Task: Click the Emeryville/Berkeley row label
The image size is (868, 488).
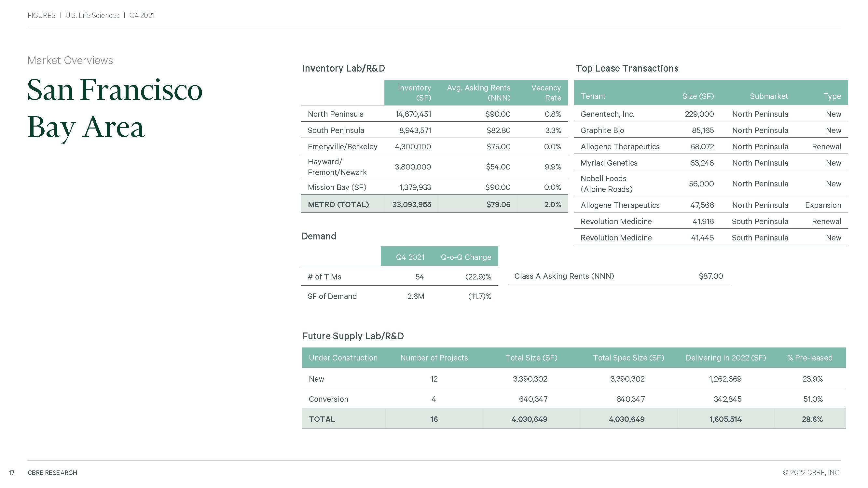Action: click(x=342, y=147)
